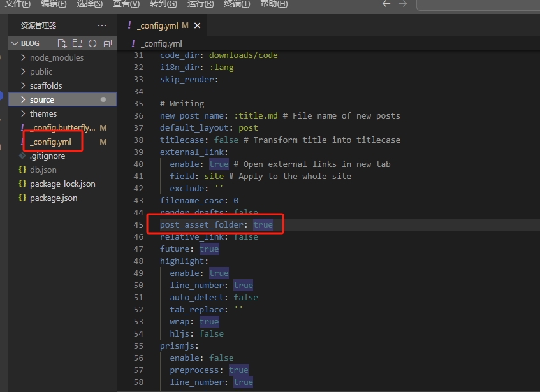Open the 选择(S) menu
This screenshot has height=392, width=540.
pyautogui.click(x=89, y=4)
